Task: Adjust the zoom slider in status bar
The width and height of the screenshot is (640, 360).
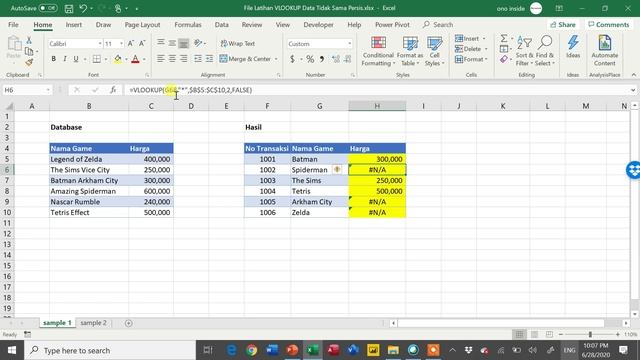Action: (x=589, y=334)
